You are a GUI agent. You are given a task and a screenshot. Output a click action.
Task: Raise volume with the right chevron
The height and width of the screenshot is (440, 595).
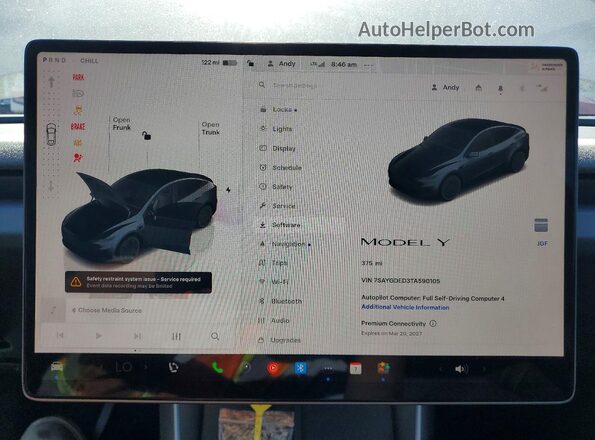click(484, 369)
